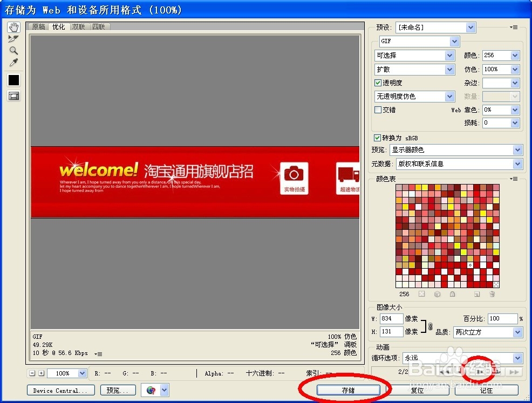
Task: Open the 颜色 256 colors dropdown
Action: [501, 55]
